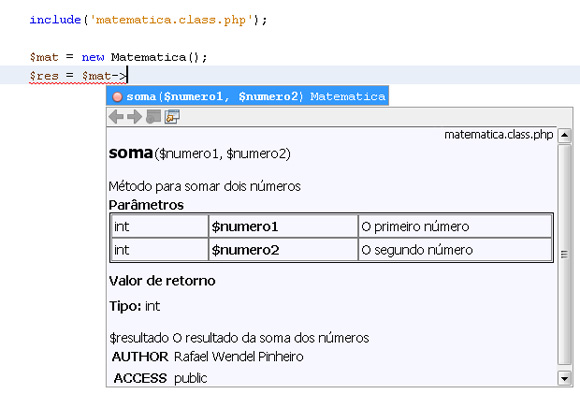Click the Parâmetros heading
This screenshot has width=580, height=394.
point(146,205)
